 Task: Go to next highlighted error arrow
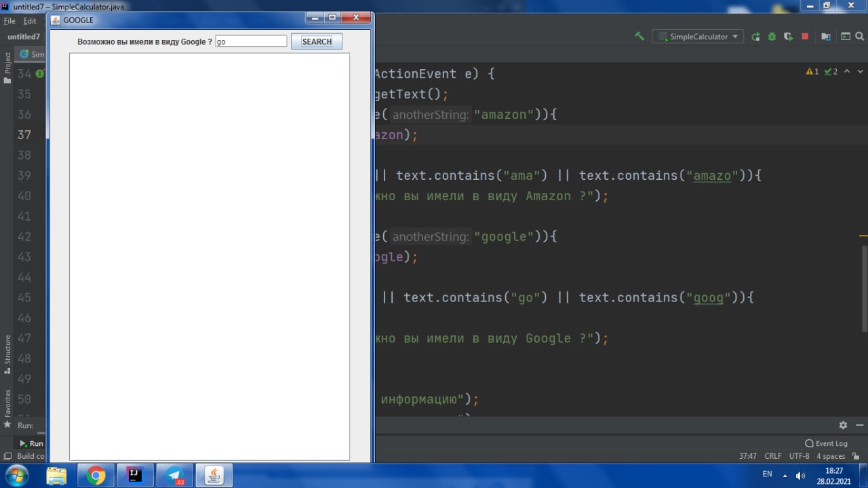(x=861, y=71)
